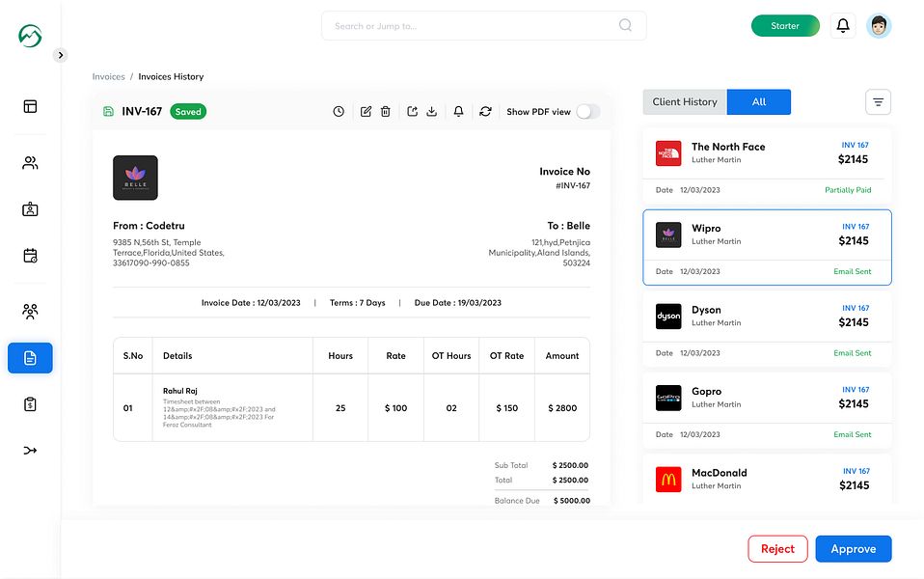The height and width of the screenshot is (579, 924).
Task: Open notifications bell in the top header
Action: pyautogui.click(x=843, y=26)
